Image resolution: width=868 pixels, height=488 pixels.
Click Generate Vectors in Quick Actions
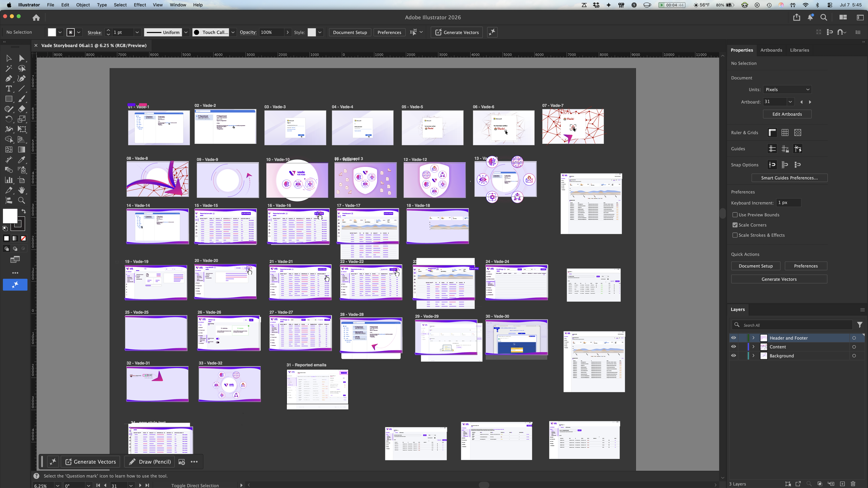pyautogui.click(x=779, y=279)
